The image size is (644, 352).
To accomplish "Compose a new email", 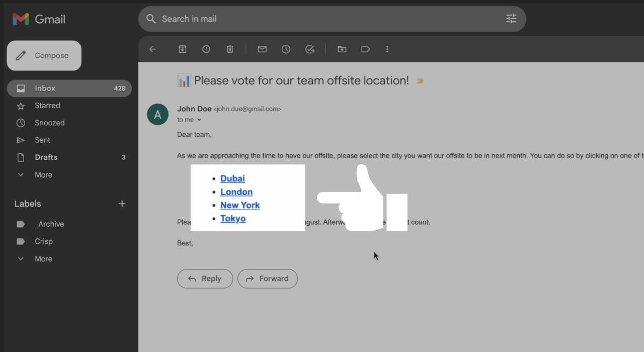I will point(44,56).
